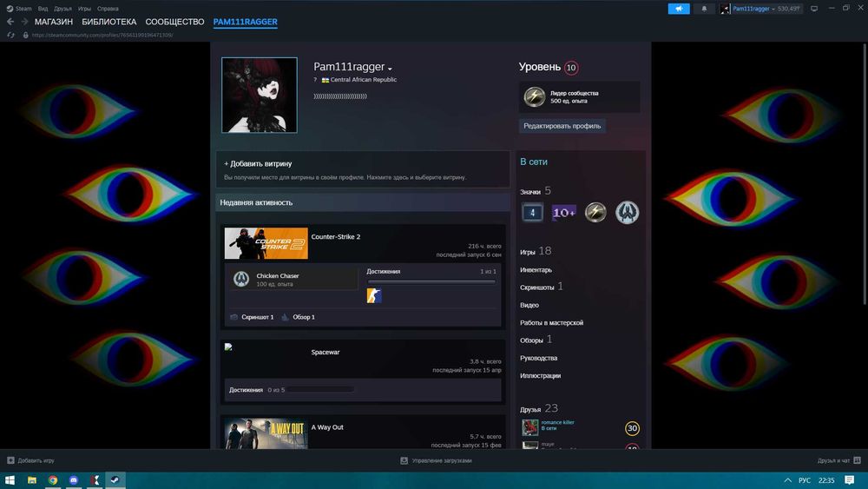Open the Лидер сообщества featured badge
The width and height of the screenshot is (868, 489).
(580, 97)
